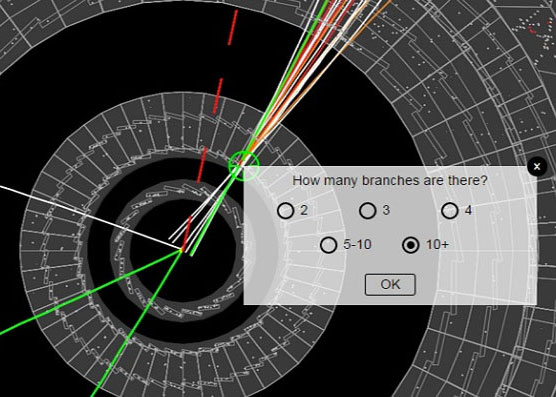Viewport: 556px width, 397px height.
Task: Click the "10+" option label text
Action: tap(437, 245)
